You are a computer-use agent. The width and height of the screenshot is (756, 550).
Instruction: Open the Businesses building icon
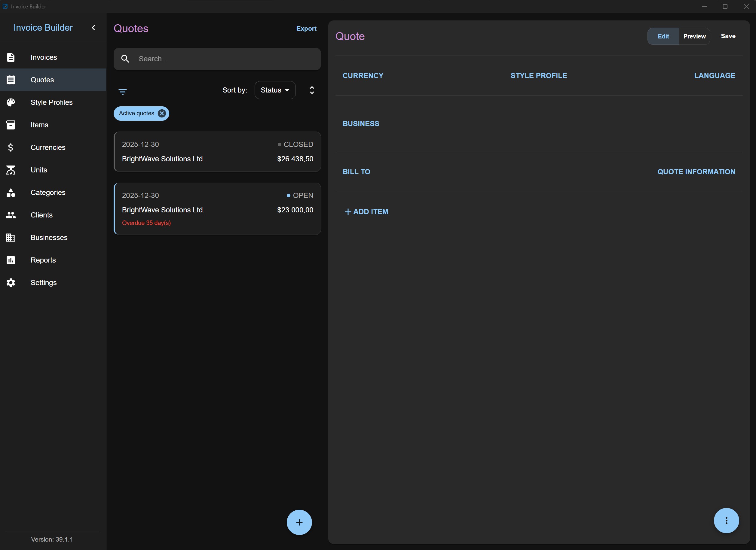(11, 238)
